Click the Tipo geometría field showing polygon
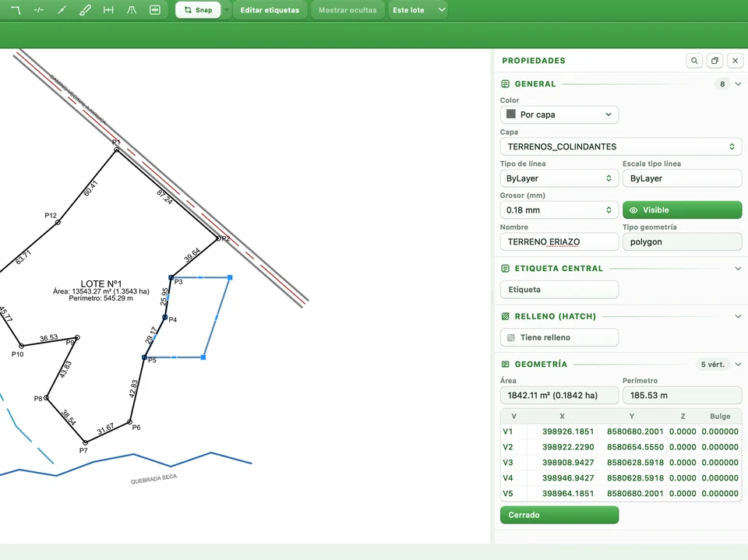The image size is (748, 560). pyautogui.click(x=683, y=242)
